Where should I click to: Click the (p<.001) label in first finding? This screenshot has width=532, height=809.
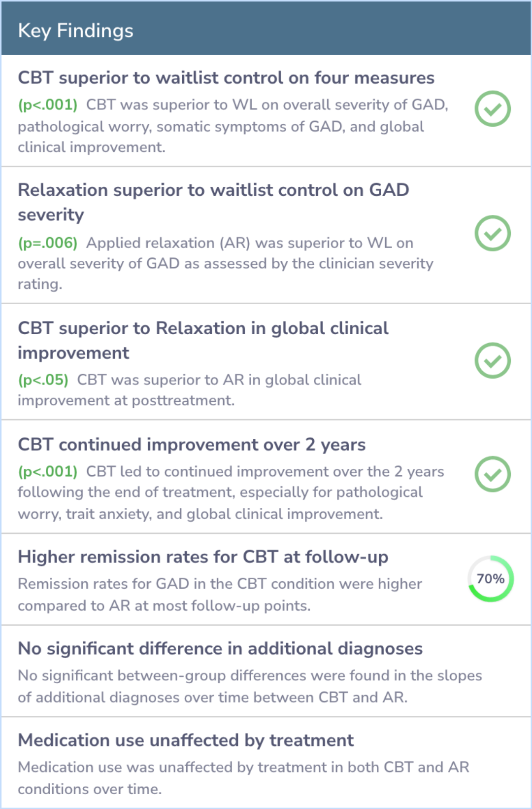click(48, 105)
